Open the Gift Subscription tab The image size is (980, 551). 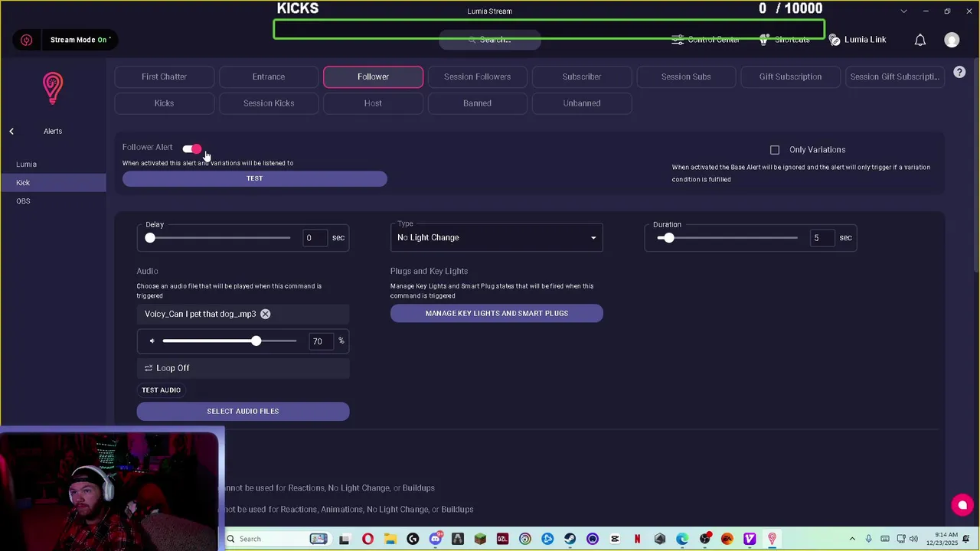[x=790, y=77]
